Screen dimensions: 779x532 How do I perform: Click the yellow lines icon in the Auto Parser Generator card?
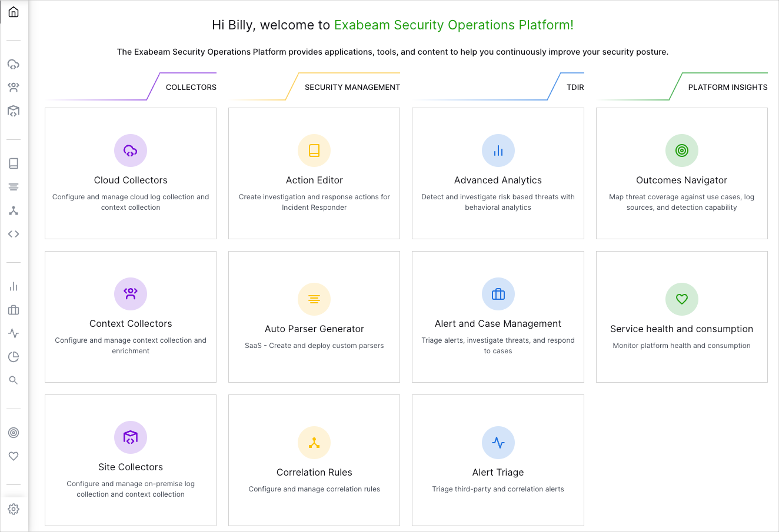[x=314, y=299]
